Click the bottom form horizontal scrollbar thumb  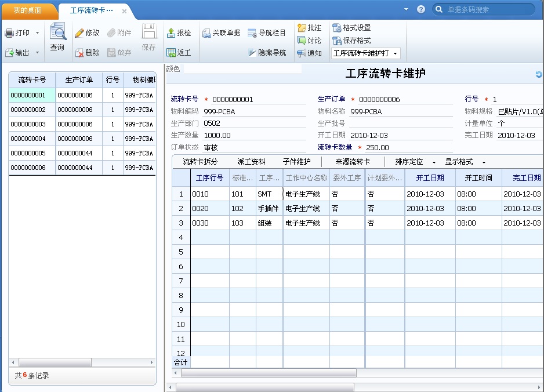pos(265,387)
